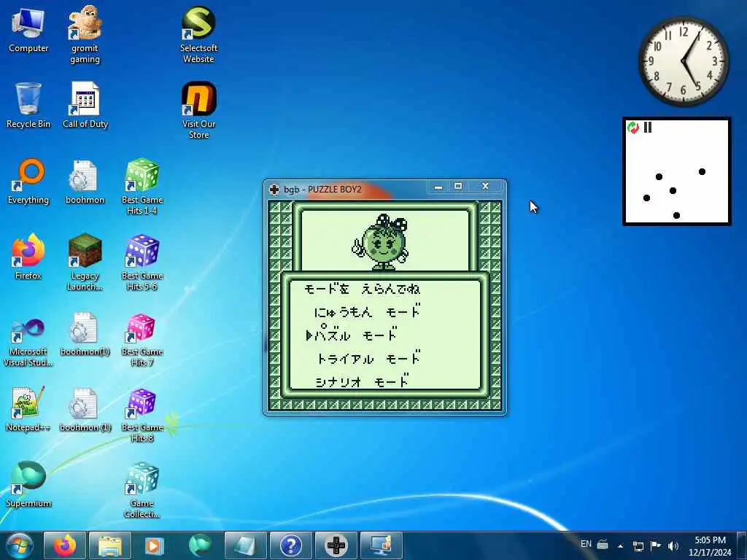Open the question mark help taskbar item
This screenshot has height=560, width=747.
click(x=291, y=545)
